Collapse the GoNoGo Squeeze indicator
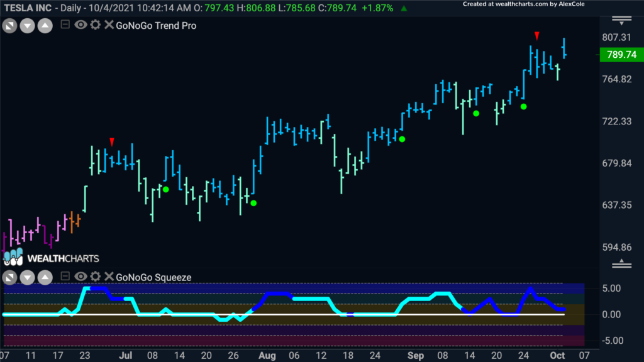644x362 pixels. [x=65, y=277]
